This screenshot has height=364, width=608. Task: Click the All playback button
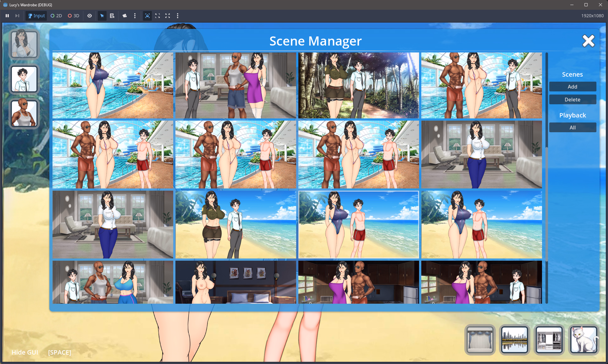pyautogui.click(x=572, y=128)
